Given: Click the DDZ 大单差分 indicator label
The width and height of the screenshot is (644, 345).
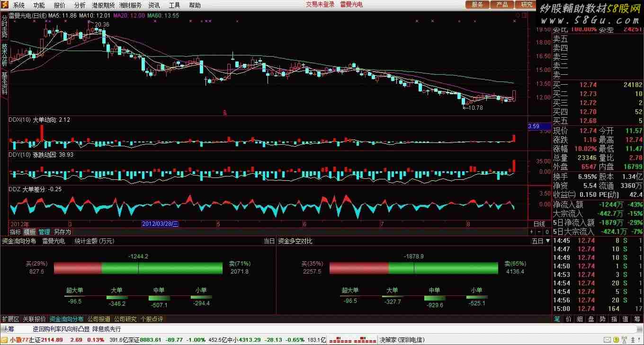Looking at the screenshot, I should (35, 189).
